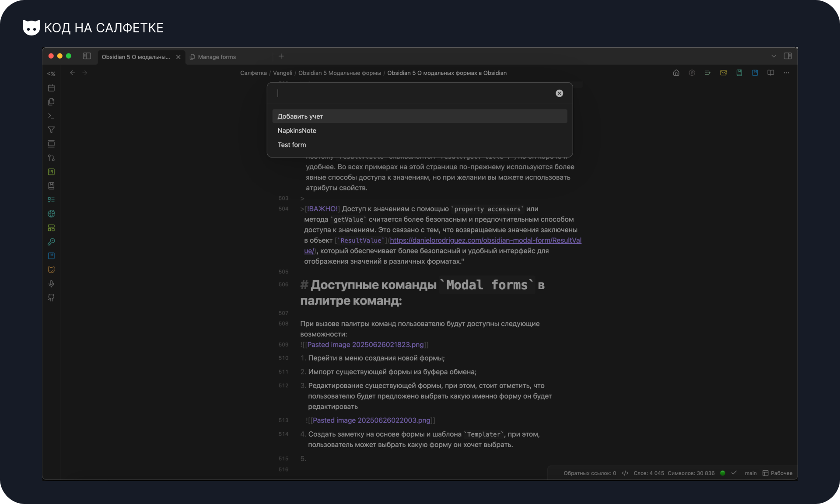Click the Доступные команды Modal forms heading
The image size is (840, 504).
pyautogui.click(x=422, y=293)
